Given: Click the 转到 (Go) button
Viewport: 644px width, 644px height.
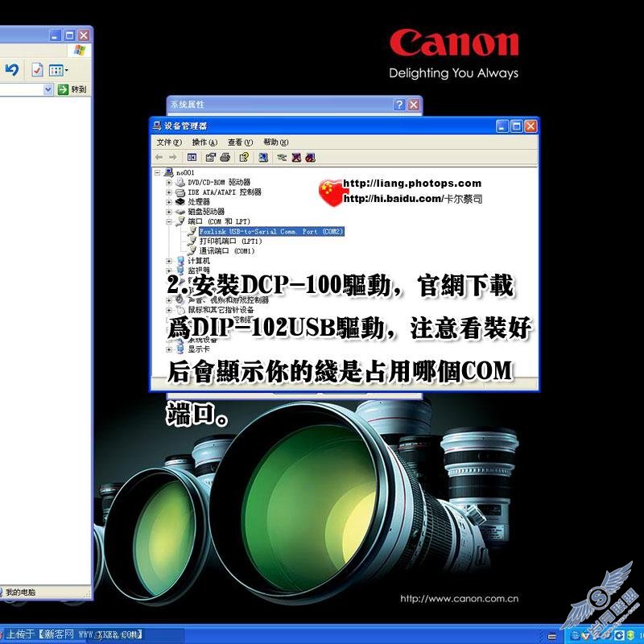Looking at the screenshot, I should pos(72,89).
